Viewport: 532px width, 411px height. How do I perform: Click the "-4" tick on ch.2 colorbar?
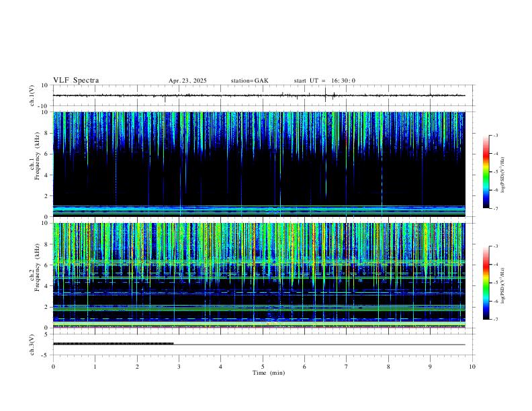[x=495, y=265]
